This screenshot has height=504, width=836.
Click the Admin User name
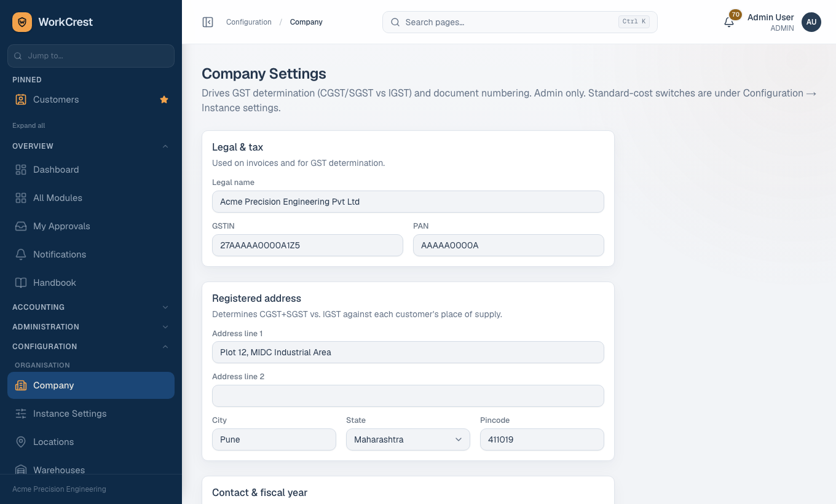pyautogui.click(x=771, y=17)
